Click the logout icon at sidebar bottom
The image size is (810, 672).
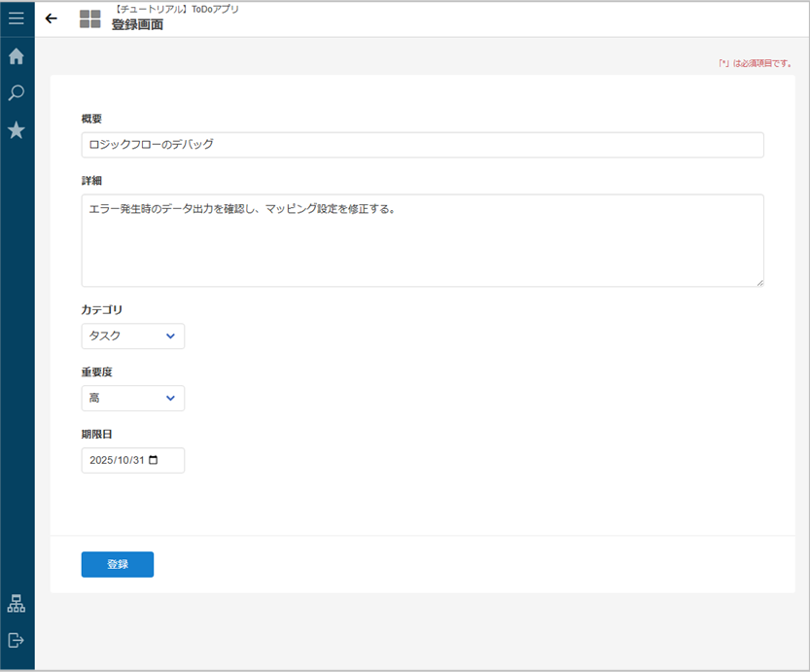[17, 640]
